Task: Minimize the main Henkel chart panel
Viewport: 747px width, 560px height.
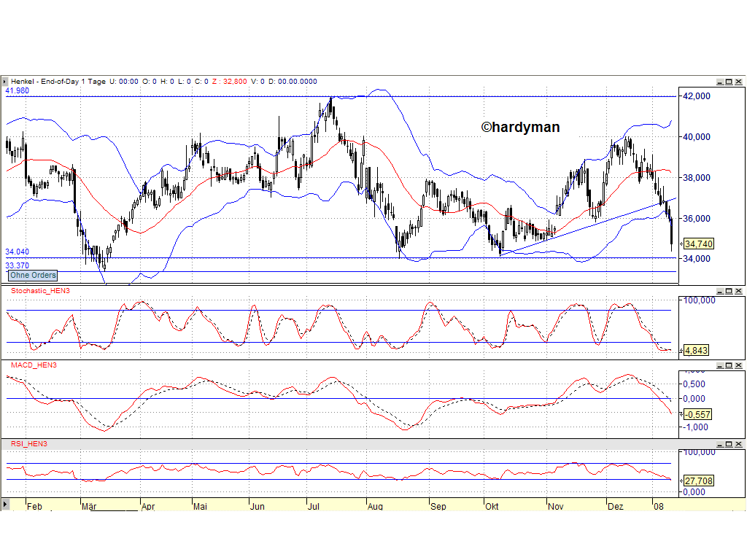Action: [x=720, y=81]
